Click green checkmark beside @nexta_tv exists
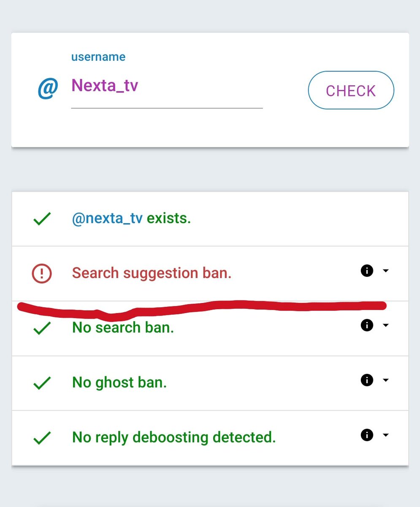This screenshot has height=507, width=420. tap(42, 219)
